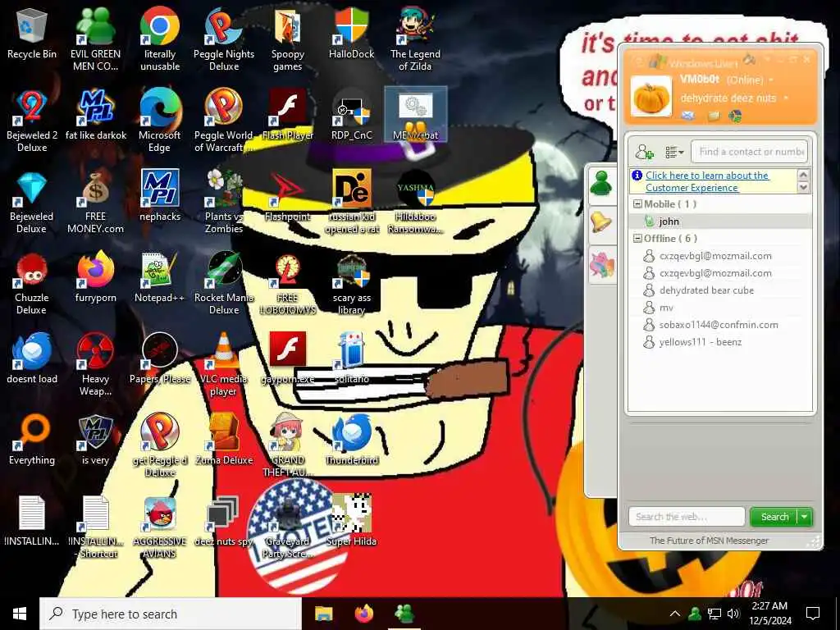
Task: Open the Windows Start menu
Action: click(20, 614)
